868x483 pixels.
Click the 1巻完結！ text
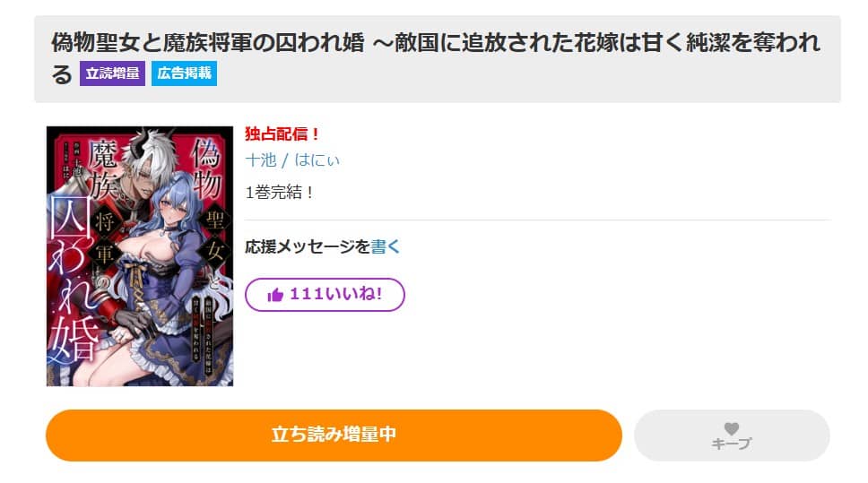(280, 192)
